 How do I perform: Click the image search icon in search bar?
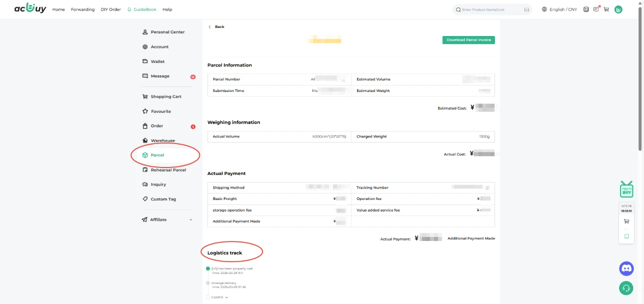coord(526,9)
